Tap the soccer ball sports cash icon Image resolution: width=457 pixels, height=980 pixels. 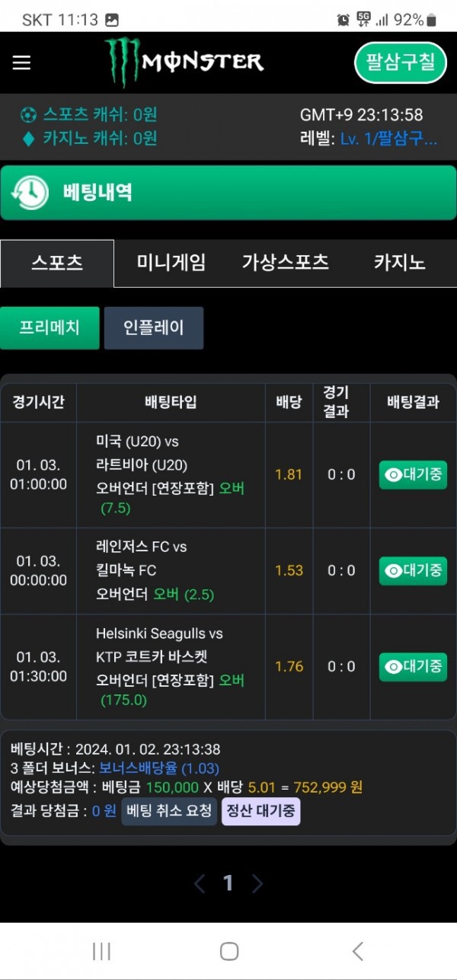click(29, 115)
